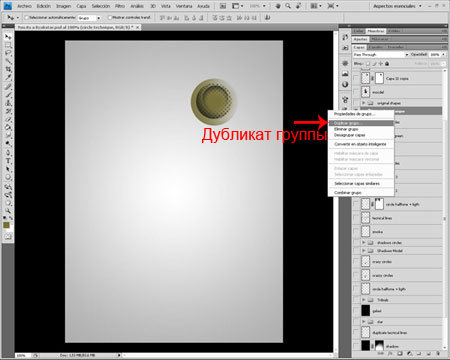
Task: Expand the original shapes group
Action: pos(364,103)
